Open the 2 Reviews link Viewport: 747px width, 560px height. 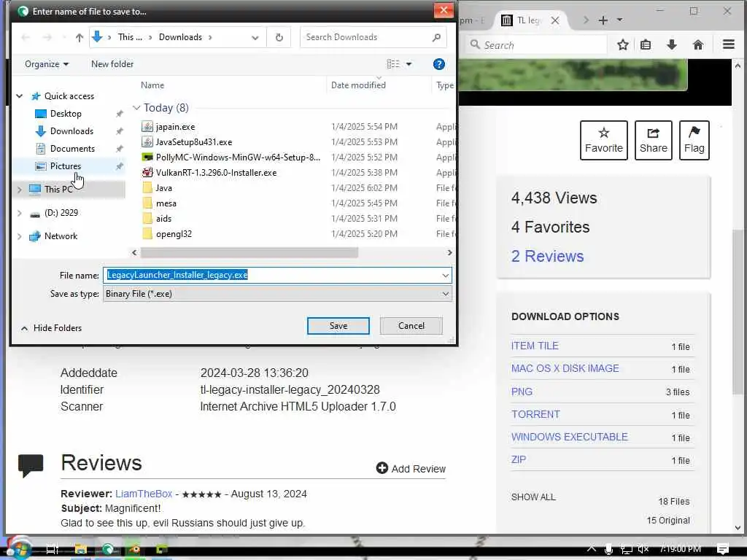pyautogui.click(x=547, y=256)
